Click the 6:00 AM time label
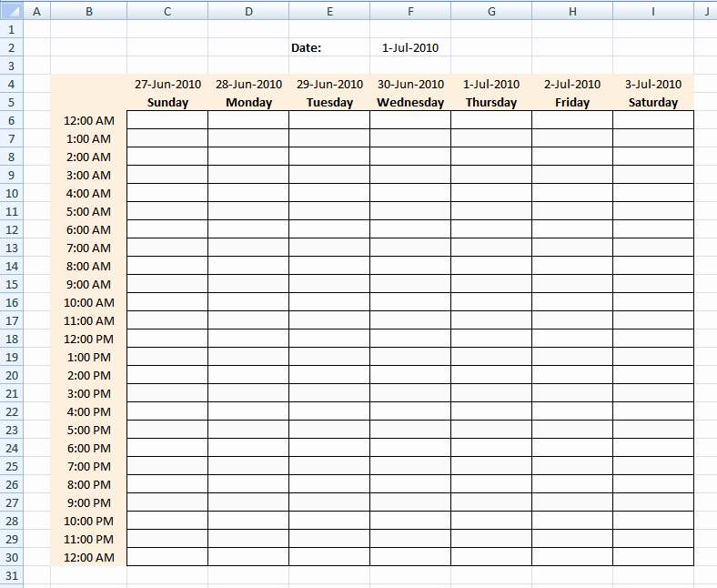 pos(88,229)
